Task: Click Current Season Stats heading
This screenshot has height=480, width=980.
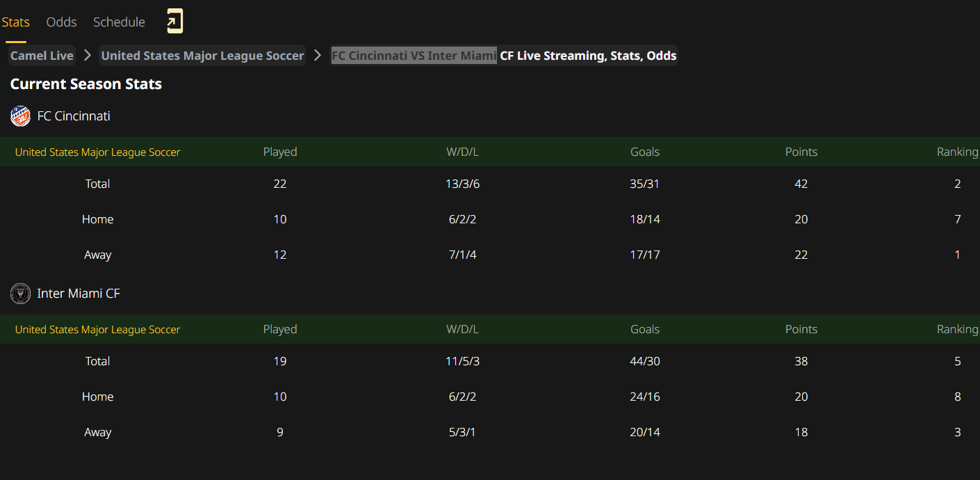Action: [86, 84]
